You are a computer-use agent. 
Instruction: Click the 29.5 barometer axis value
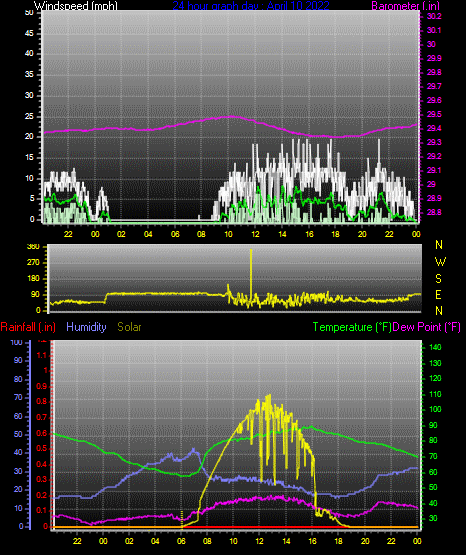tap(434, 114)
